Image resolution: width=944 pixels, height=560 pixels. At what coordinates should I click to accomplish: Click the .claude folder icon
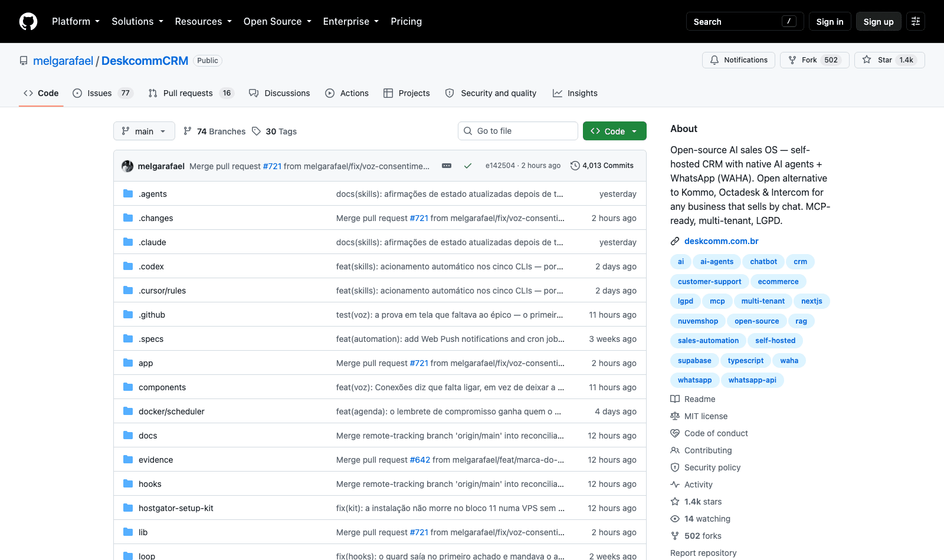click(x=128, y=242)
